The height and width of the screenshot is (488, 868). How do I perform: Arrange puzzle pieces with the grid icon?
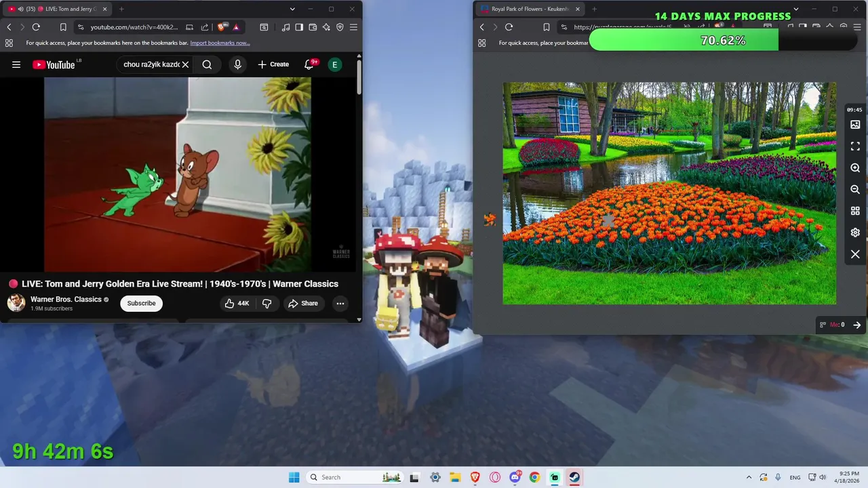click(855, 211)
